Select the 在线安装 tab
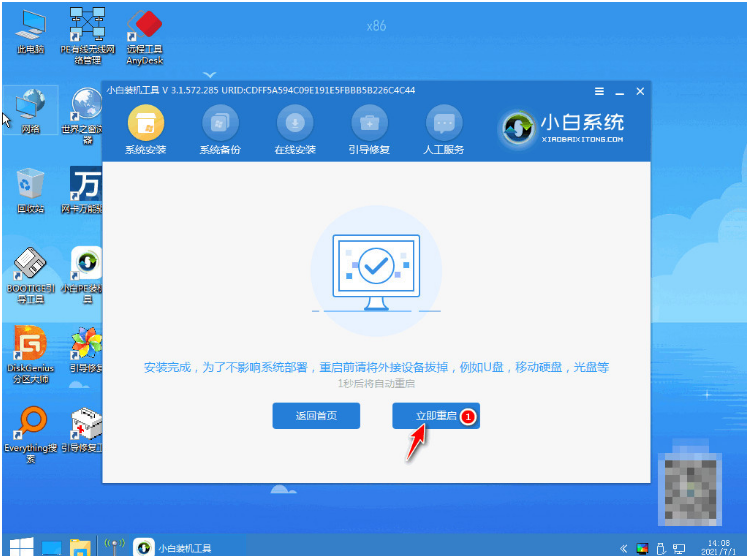The image size is (747, 556). click(295, 130)
